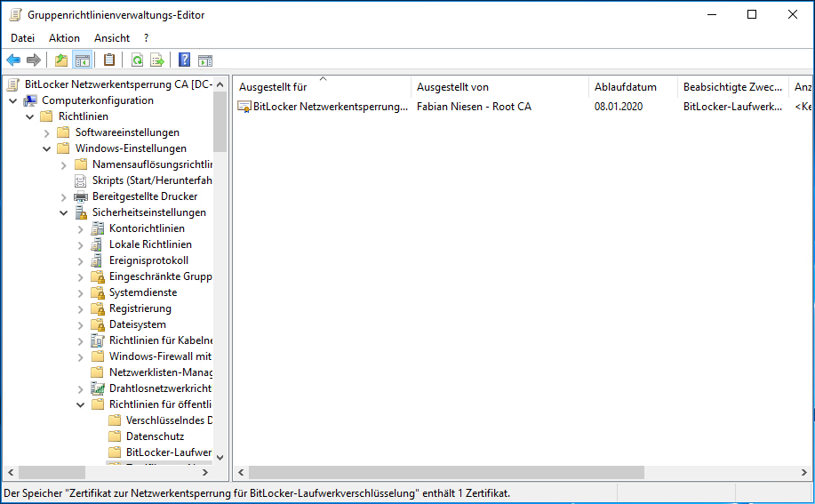Click the Forward arrow toolbar icon
This screenshot has width=815, height=504.
click(34, 60)
